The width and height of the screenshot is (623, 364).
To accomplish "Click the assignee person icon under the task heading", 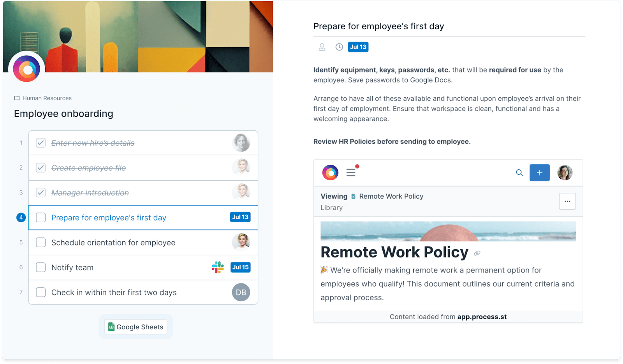I will [x=322, y=47].
